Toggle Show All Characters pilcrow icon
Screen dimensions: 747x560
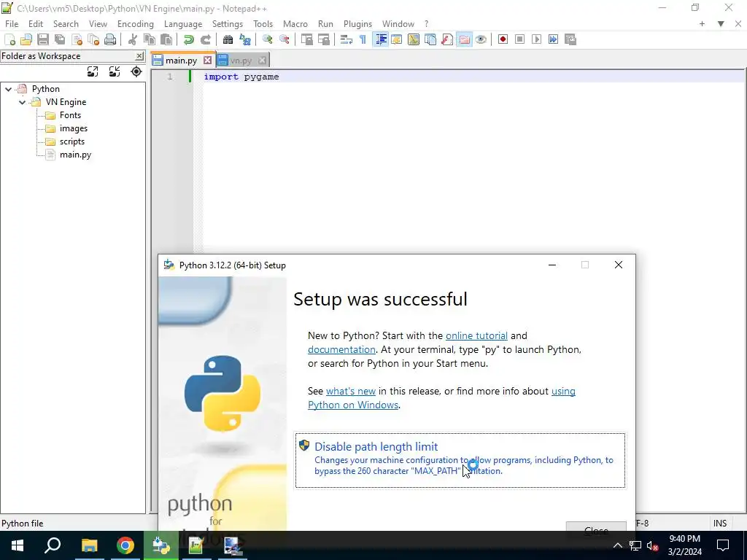coord(363,39)
